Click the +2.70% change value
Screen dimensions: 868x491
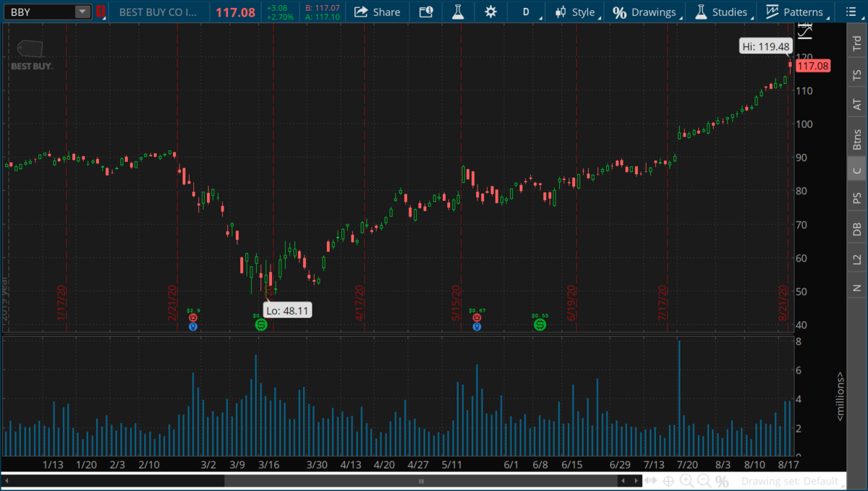coord(278,16)
